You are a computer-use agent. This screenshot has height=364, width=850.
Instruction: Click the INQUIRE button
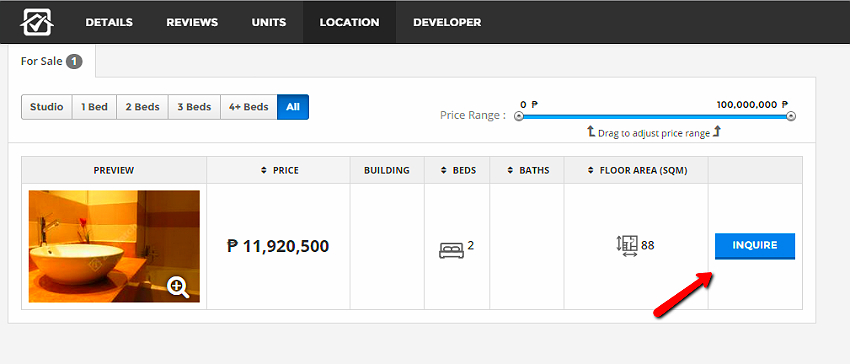coord(755,246)
